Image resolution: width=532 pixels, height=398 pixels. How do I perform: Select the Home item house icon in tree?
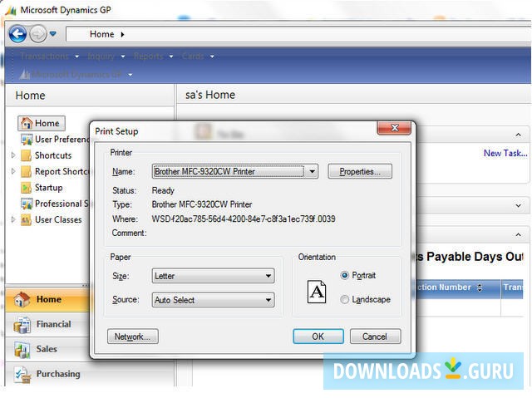click(27, 123)
